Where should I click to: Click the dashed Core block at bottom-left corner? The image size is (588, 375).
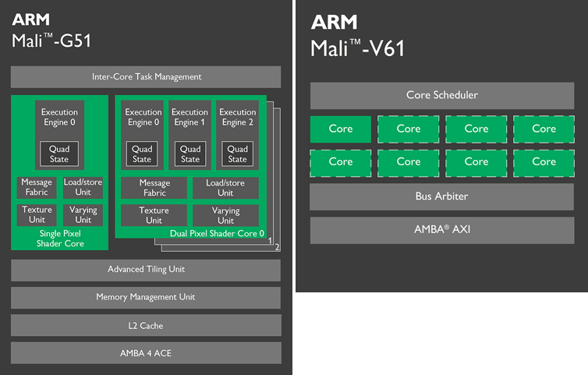tap(341, 163)
